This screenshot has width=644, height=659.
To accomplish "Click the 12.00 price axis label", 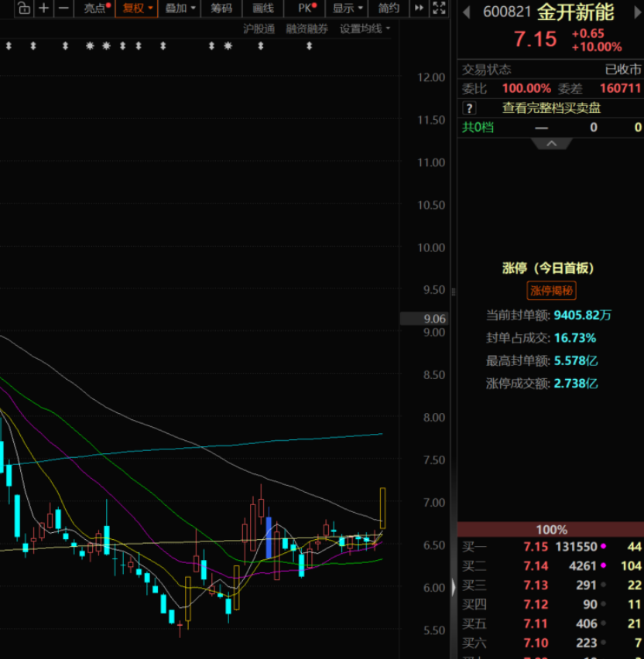I will point(431,77).
